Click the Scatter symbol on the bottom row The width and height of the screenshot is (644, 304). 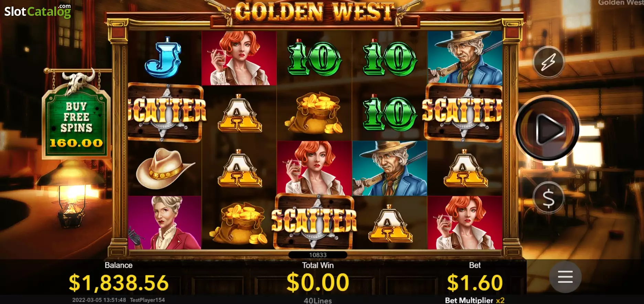[x=314, y=221]
